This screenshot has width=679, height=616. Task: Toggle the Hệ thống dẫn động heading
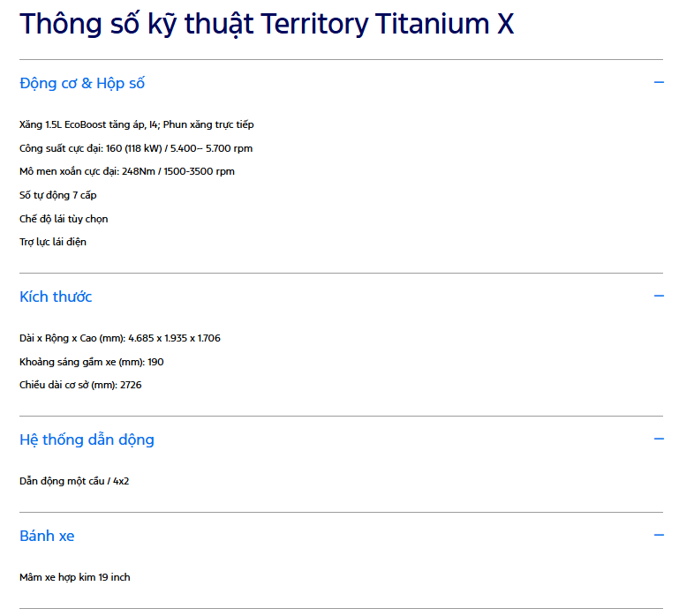[x=87, y=439]
